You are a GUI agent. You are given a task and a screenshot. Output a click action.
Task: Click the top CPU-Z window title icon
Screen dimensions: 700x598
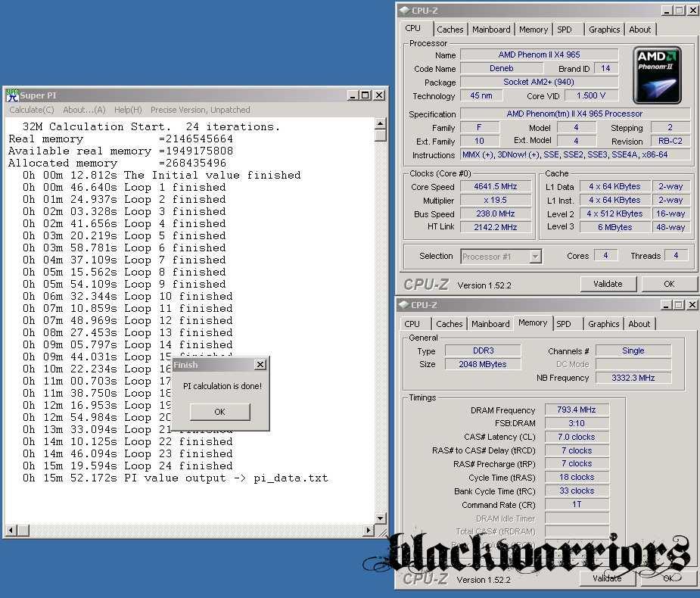[x=404, y=11]
